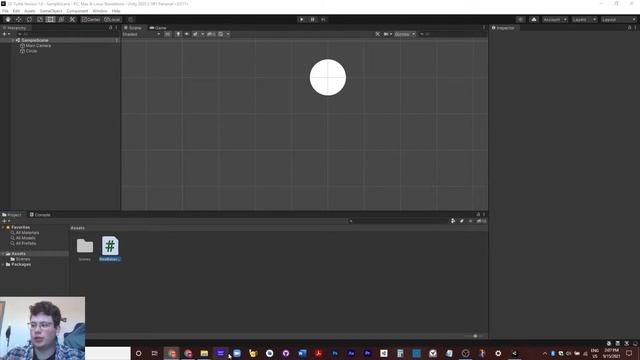
Task: Pause the game playback
Action: (313, 20)
